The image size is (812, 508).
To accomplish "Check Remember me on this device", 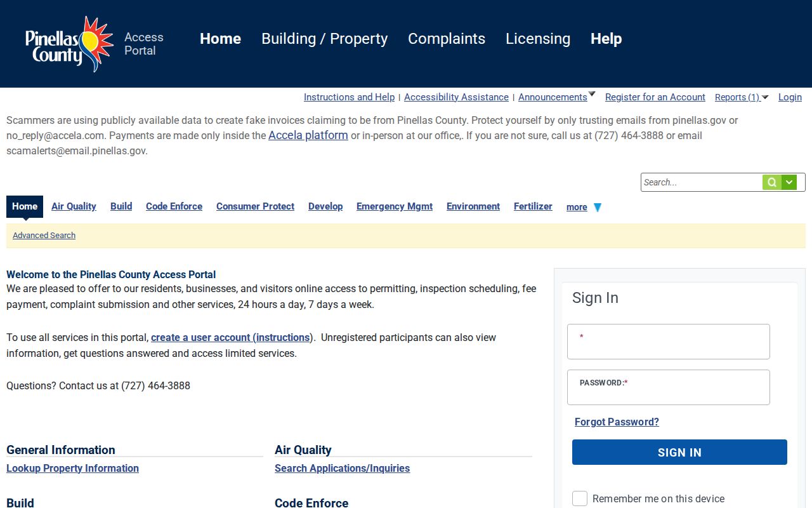I will (x=580, y=498).
